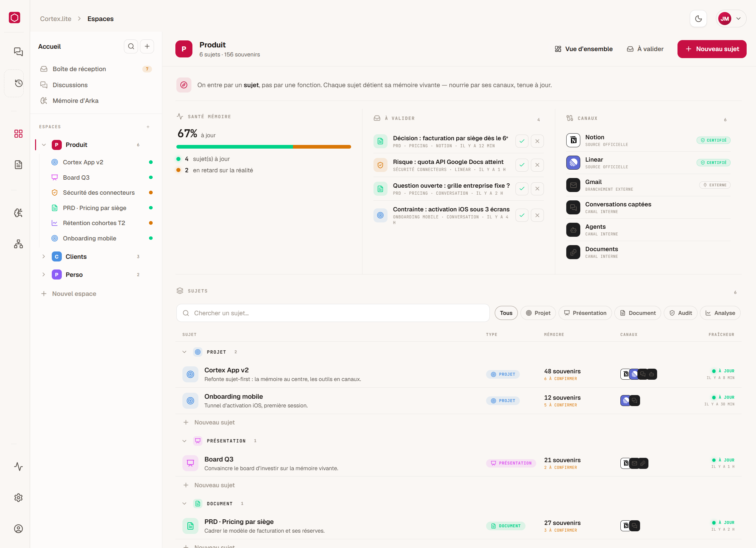Select the spaces grid icon in left rail

(18, 134)
